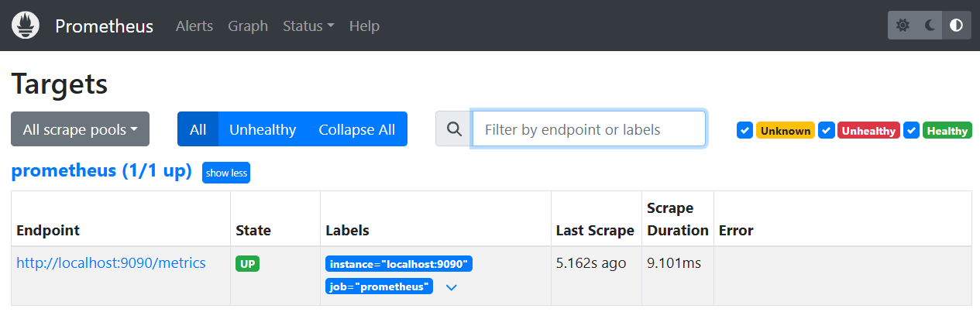Switch to light theme sun icon
The height and width of the screenshot is (312, 980).
coord(903,26)
